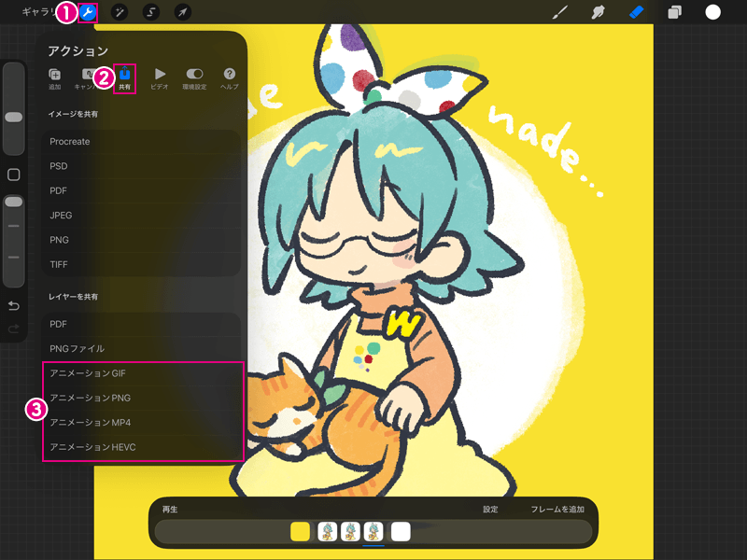The image size is (747, 560).
Task: Open the Actions wrench icon
Action: click(88, 12)
